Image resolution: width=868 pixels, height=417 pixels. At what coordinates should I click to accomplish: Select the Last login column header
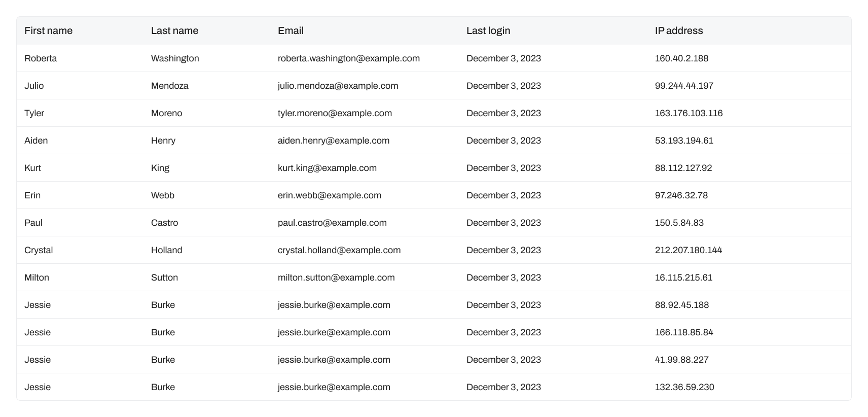(488, 30)
